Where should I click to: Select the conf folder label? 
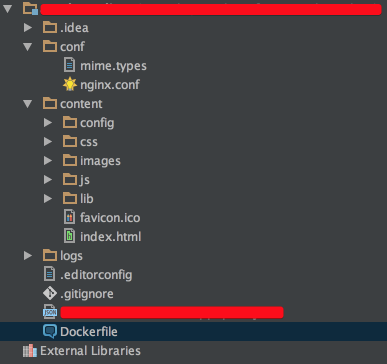pyautogui.click(x=72, y=47)
